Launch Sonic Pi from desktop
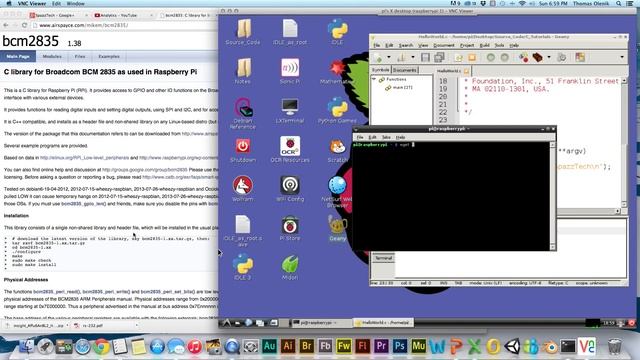 [290, 71]
